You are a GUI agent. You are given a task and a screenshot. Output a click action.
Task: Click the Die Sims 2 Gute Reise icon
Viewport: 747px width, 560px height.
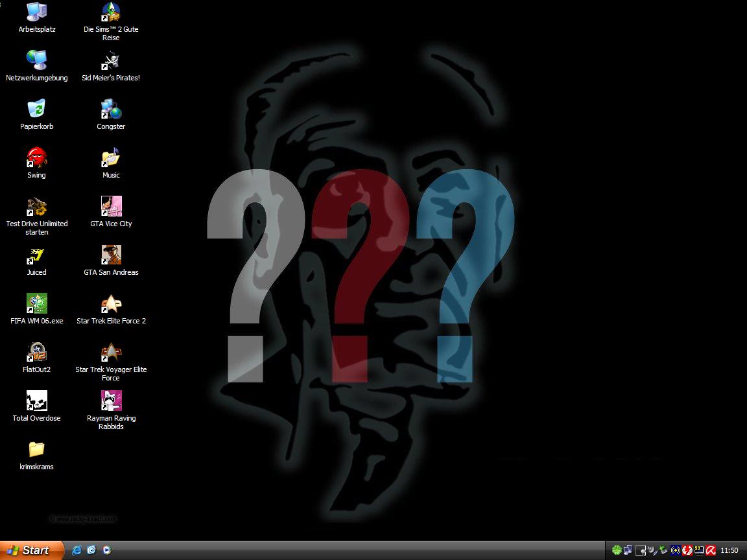click(111, 12)
